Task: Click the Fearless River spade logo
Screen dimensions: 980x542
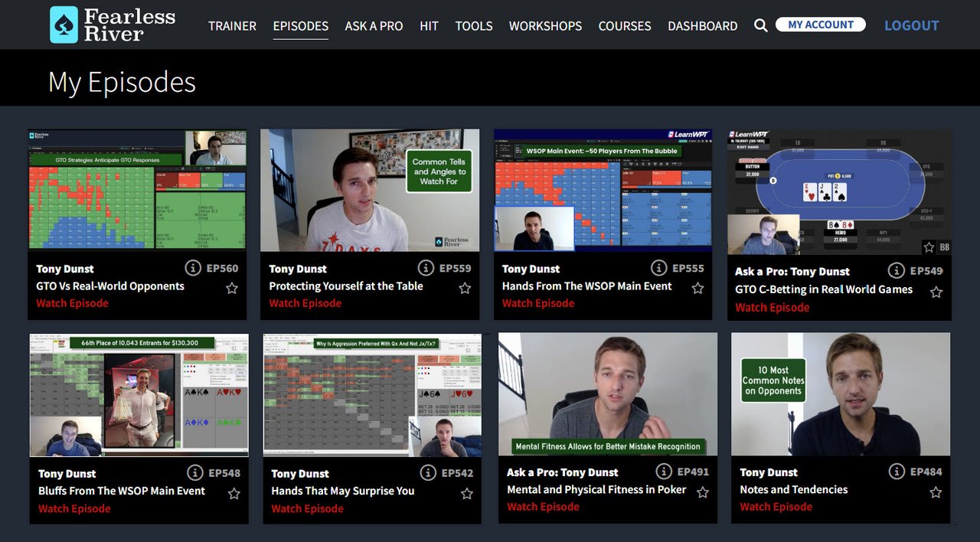Action: pos(64,24)
